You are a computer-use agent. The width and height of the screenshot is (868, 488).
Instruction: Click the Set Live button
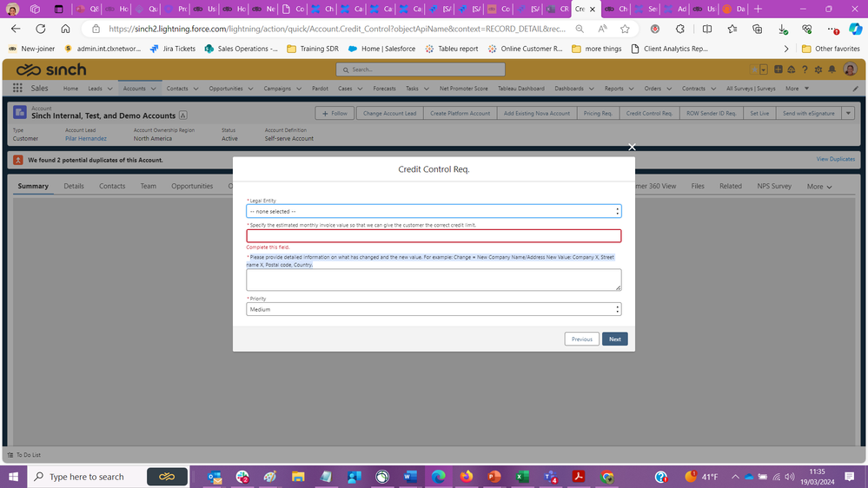759,114
